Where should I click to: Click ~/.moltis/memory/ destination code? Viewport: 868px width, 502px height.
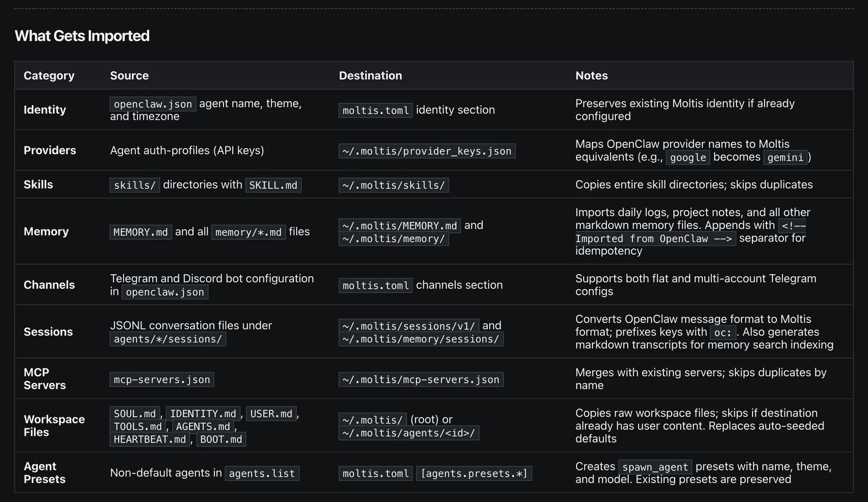(x=394, y=238)
